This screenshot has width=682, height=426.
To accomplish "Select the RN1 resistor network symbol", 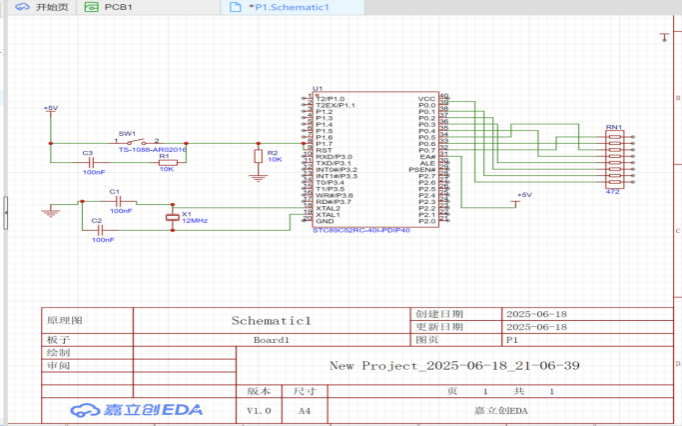I will click(615, 159).
